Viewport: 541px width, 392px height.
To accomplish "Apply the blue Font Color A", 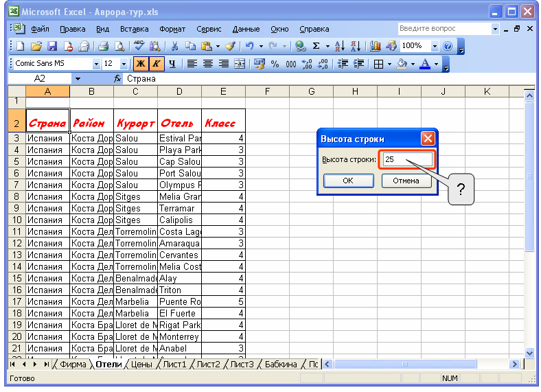I will coord(426,64).
